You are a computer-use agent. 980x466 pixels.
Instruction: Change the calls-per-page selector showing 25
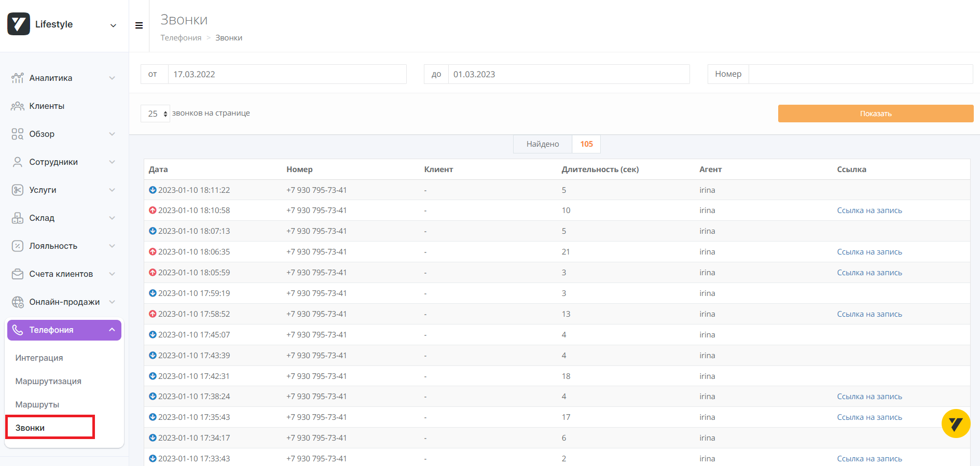155,114
